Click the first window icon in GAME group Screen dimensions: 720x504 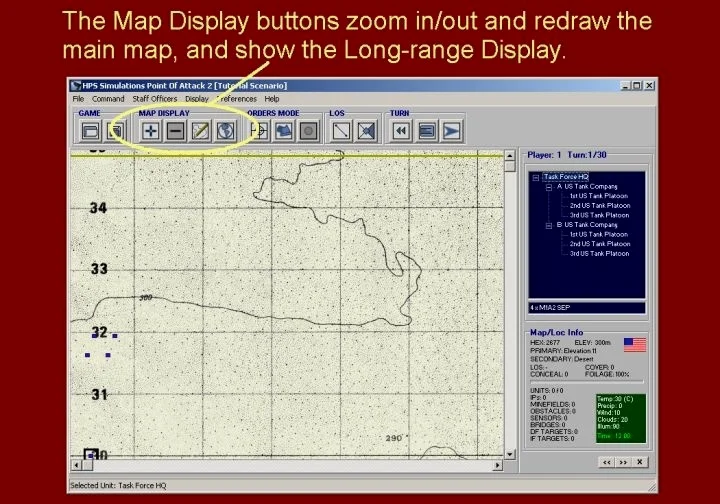90,131
